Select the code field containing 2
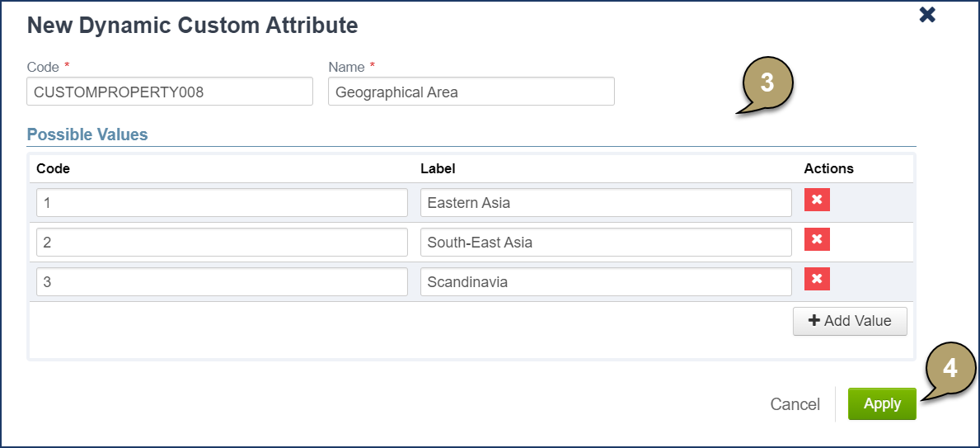Screen dimensions: 980x448 [x=222, y=242]
